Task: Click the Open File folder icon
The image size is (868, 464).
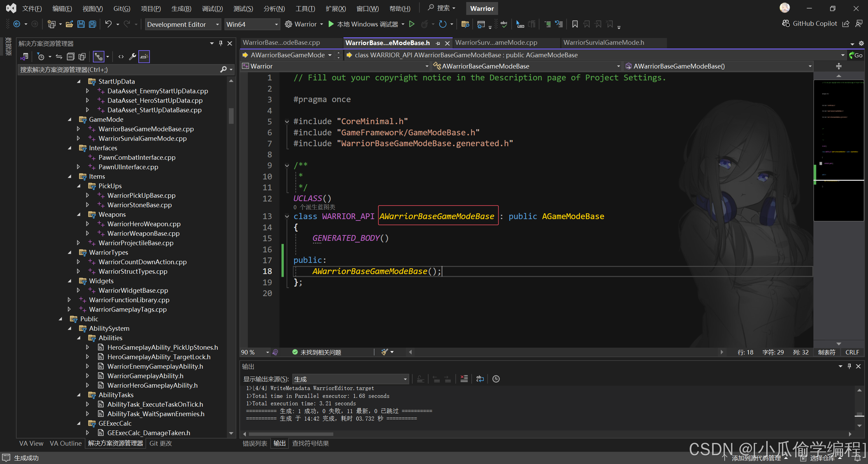Action: [x=70, y=24]
